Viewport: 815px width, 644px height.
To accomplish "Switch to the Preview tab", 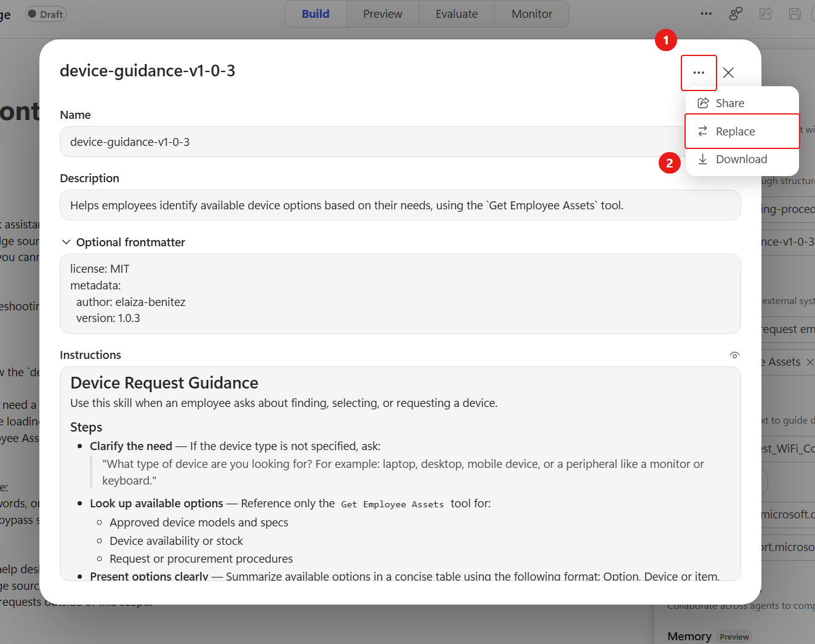I will [383, 14].
